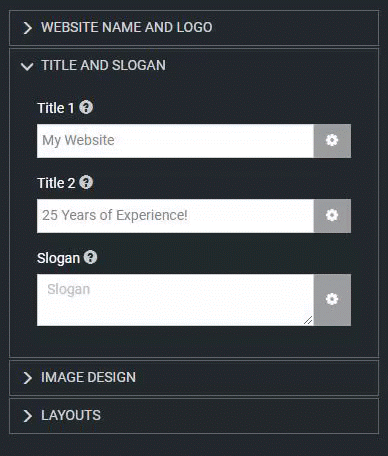Image resolution: width=388 pixels, height=456 pixels.
Task: Open the IMAGE DESIGN section header text
Action: (88, 377)
